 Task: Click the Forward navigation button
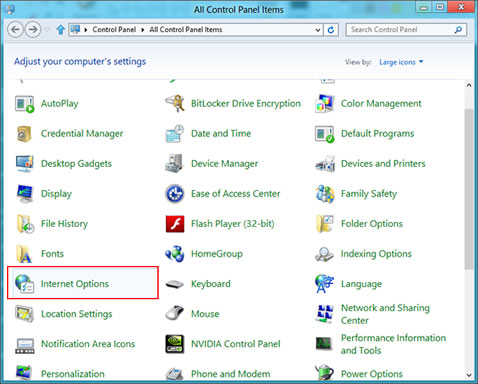33,30
